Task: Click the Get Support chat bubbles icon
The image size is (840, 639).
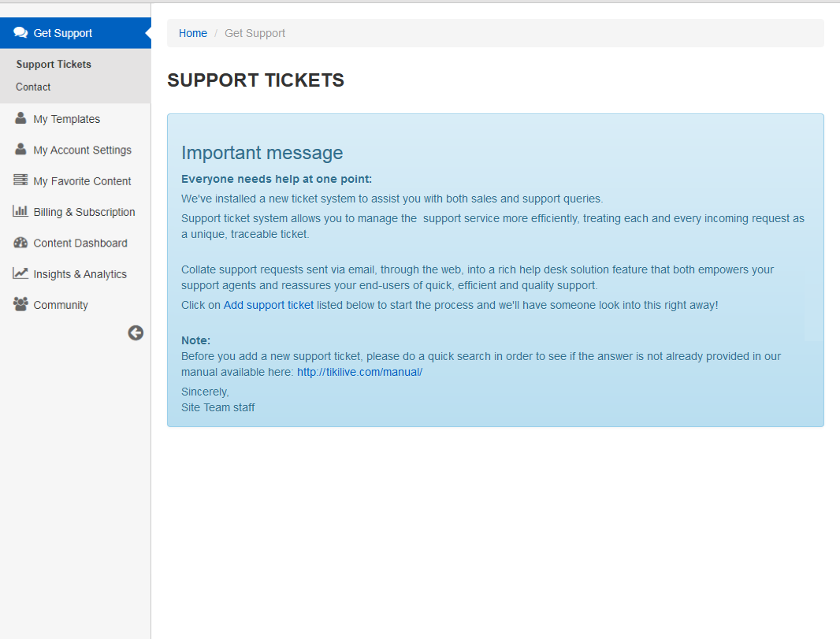Action: tap(21, 32)
